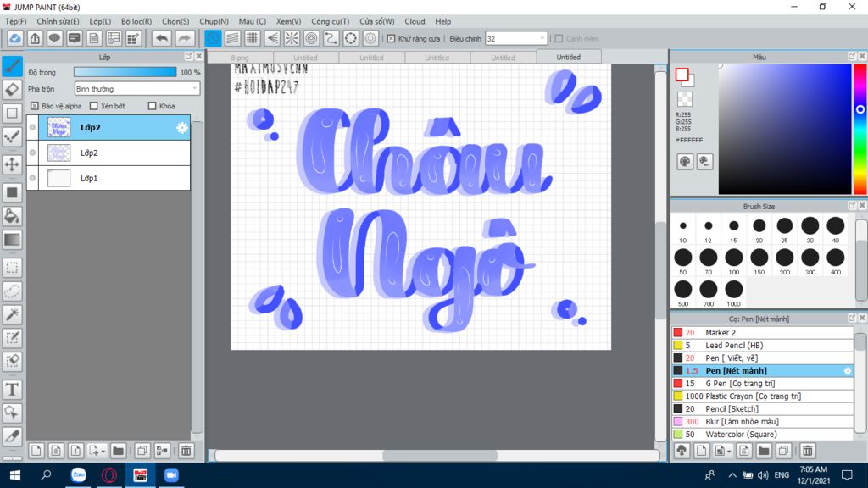
Task: Toggle Khử răng cưa checkbox
Action: (x=392, y=39)
